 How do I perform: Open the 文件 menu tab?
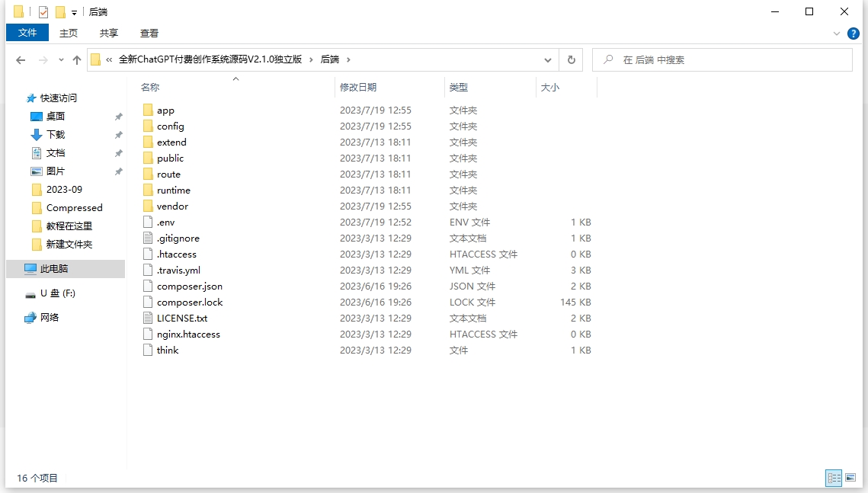point(27,33)
